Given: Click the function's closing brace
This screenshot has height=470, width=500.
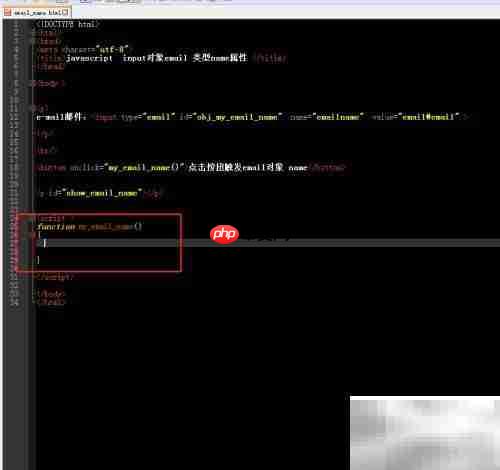Looking at the screenshot, I should (x=38, y=259).
